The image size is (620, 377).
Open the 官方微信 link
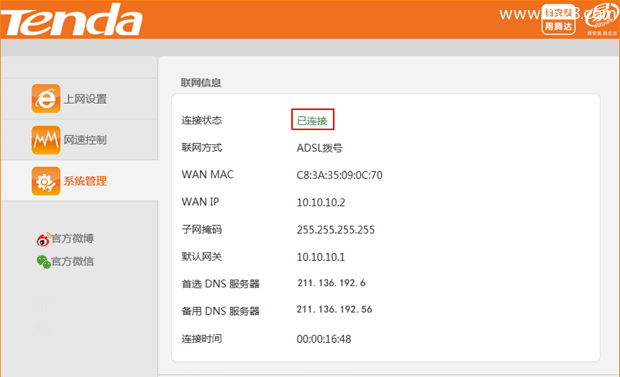coord(73,261)
